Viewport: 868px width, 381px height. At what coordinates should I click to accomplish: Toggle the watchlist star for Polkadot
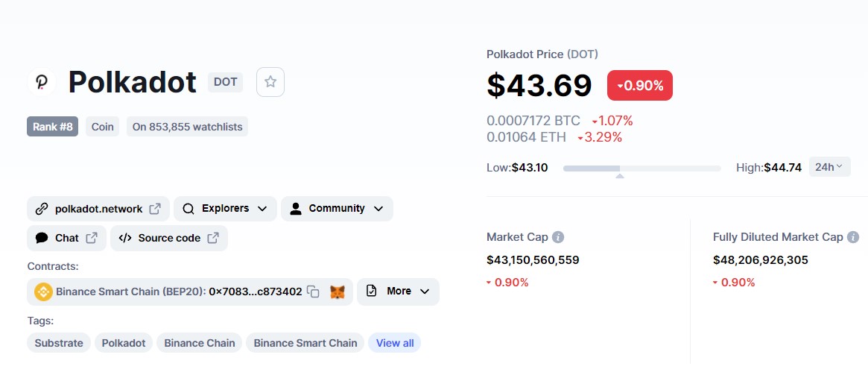pos(270,82)
